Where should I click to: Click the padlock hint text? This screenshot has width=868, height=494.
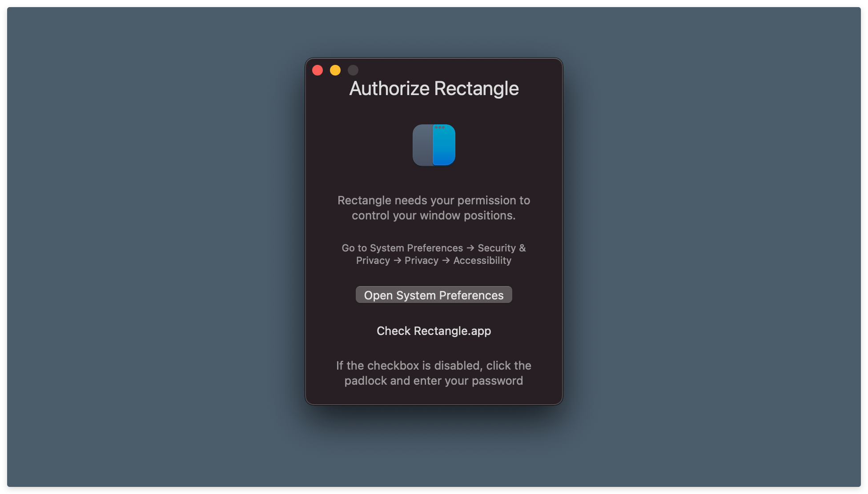[x=434, y=373]
